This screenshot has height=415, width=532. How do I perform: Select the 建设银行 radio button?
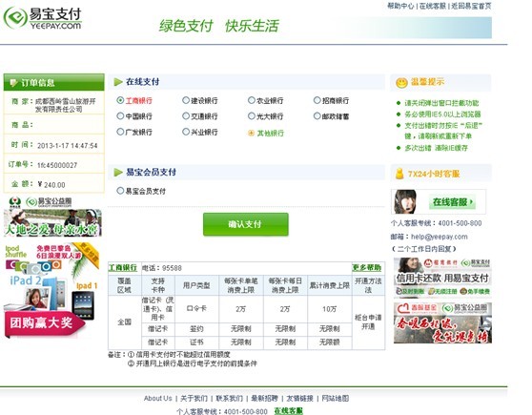pyautogui.click(x=186, y=100)
